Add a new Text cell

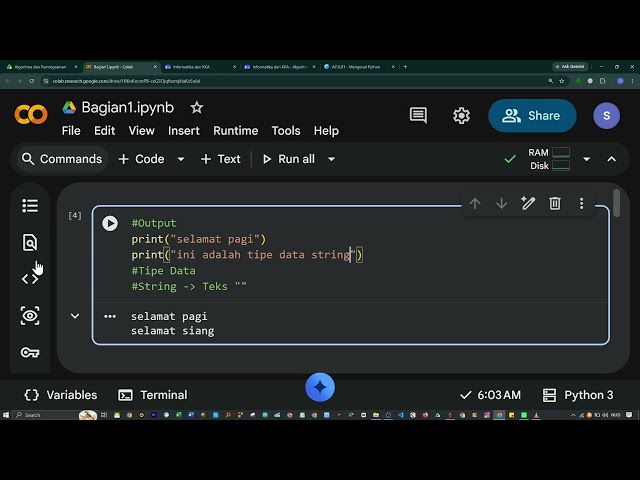pos(221,159)
